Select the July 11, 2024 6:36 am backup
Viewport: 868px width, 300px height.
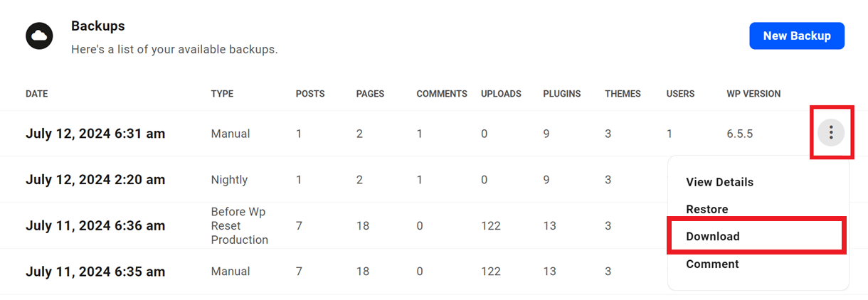[x=95, y=226]
